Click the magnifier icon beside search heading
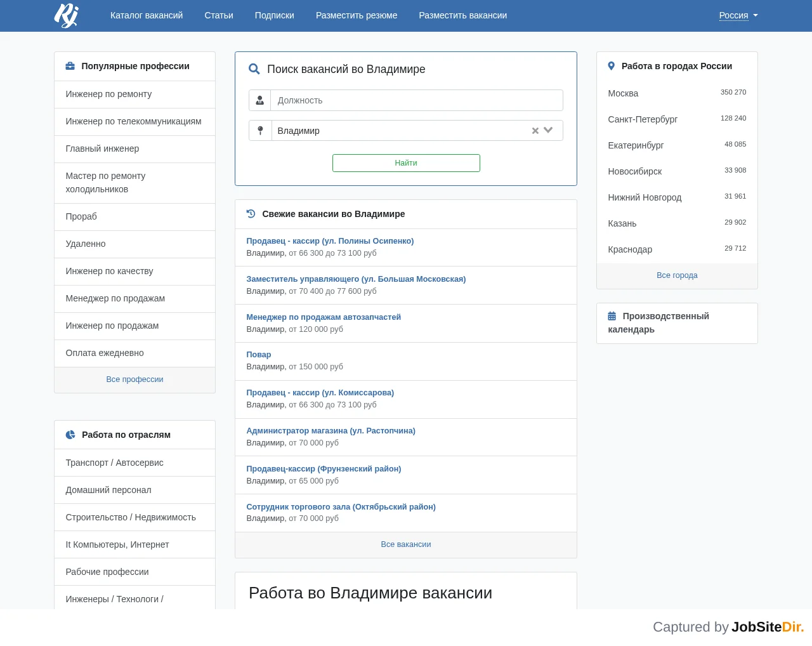Viewport: 812px width, 646px height. [x=254, y=69]
